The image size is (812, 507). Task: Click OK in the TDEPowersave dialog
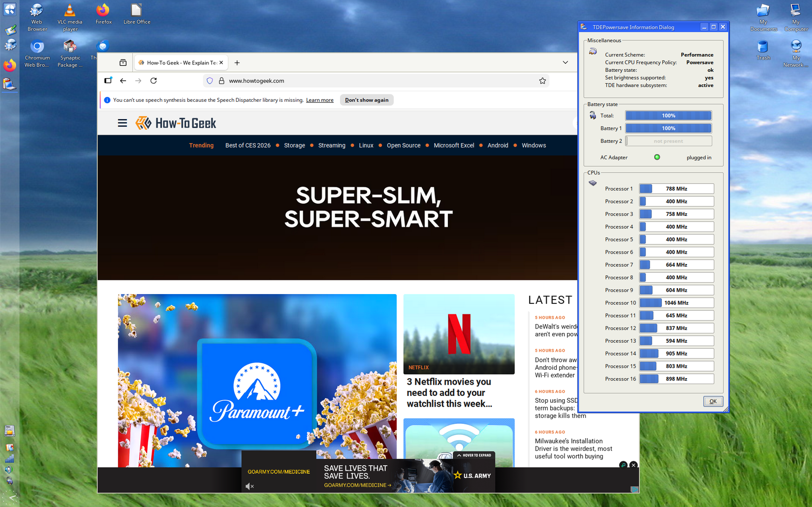pyautogui.click(x=713, y=401)
